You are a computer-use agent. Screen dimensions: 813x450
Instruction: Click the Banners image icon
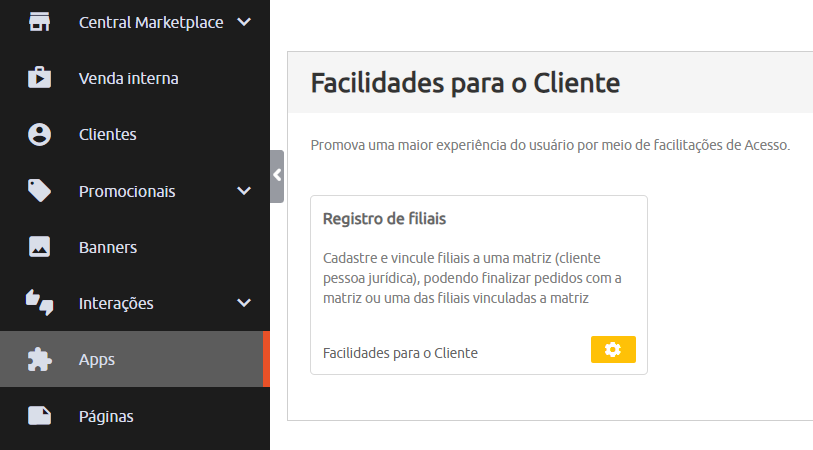pyautogui.click(x=39, y=247)
